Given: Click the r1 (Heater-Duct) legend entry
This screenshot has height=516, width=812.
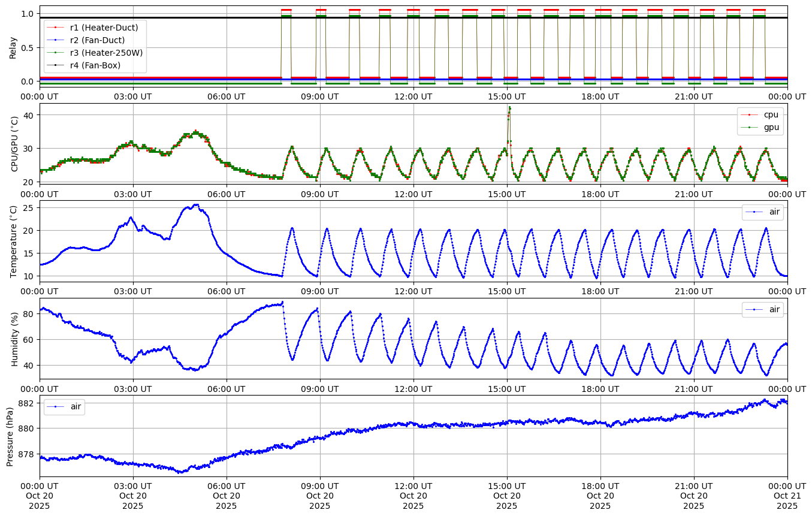Looking at the screenshot, I should pyautogui.click(x=104, y=28).
